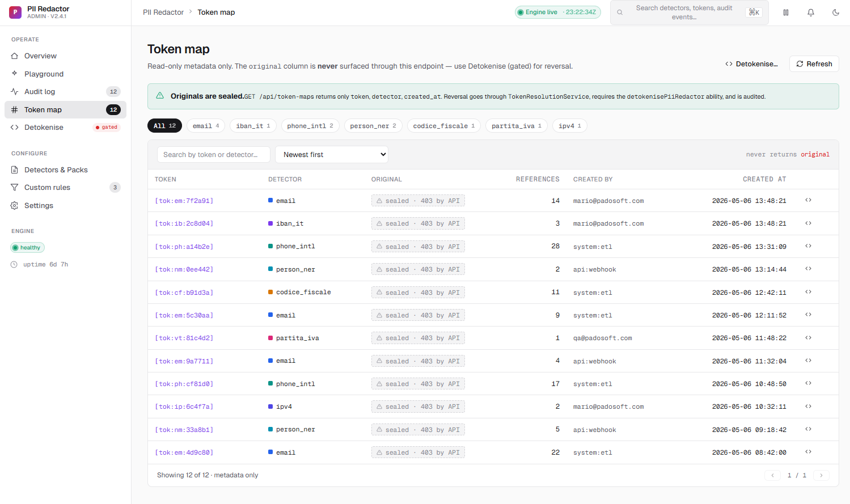
Task: Select the All filter chip
Action: point(164,126)
